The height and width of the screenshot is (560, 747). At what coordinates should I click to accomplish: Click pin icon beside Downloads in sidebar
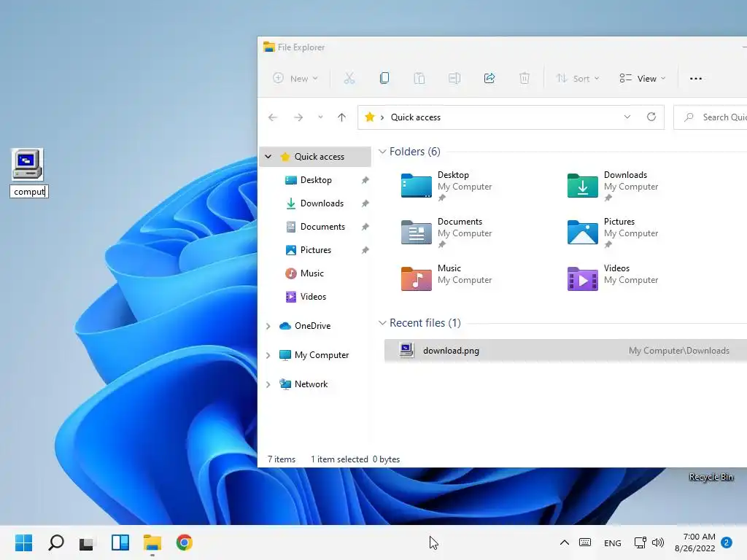coord(365,203)
